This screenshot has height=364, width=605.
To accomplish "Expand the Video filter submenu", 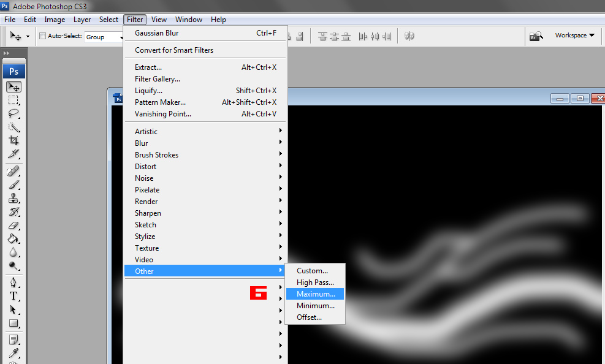I will [x=206, y=259].
